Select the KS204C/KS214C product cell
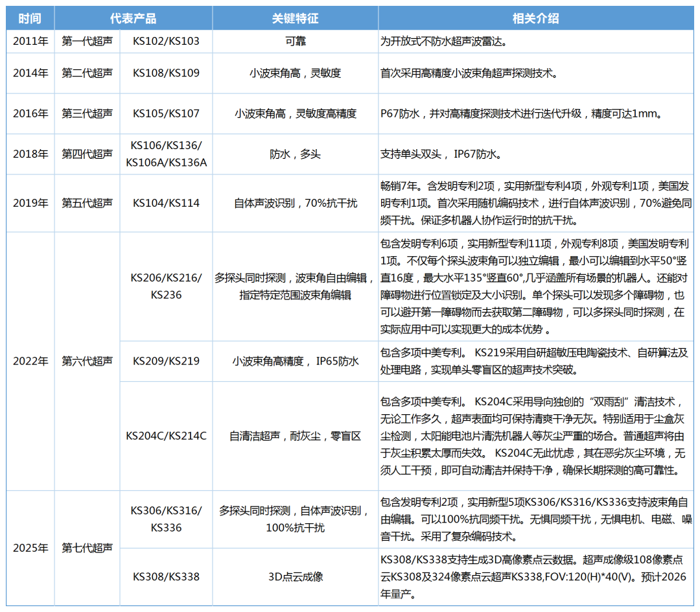The image size is (700, 612). point(166,436)
